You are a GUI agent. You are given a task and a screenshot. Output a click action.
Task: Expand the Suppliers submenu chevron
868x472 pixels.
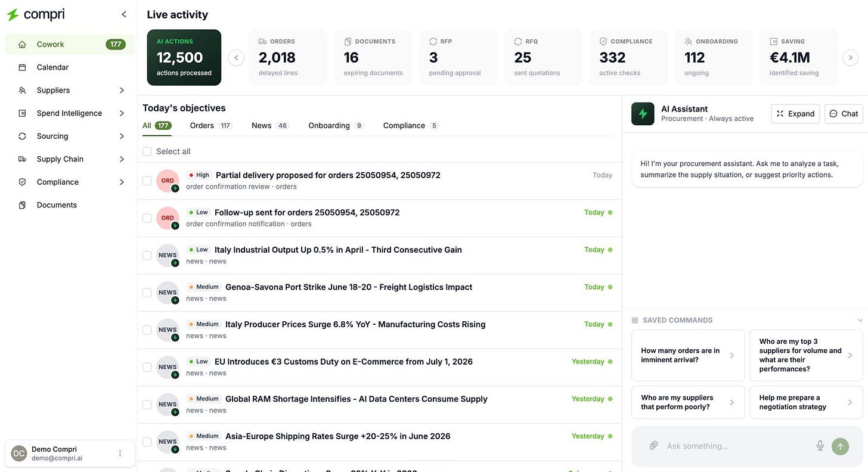[x=122, y=90]
